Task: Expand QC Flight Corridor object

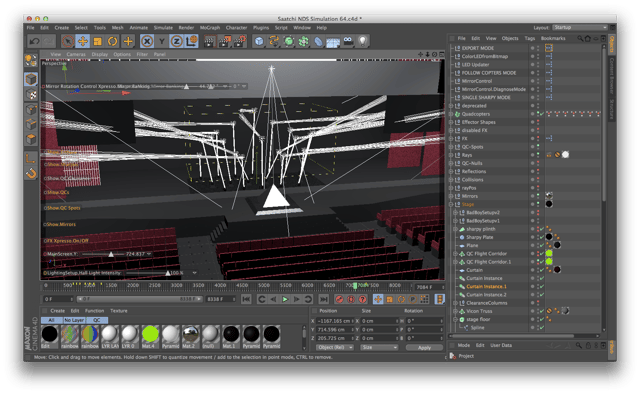Action: pos(456,254)
